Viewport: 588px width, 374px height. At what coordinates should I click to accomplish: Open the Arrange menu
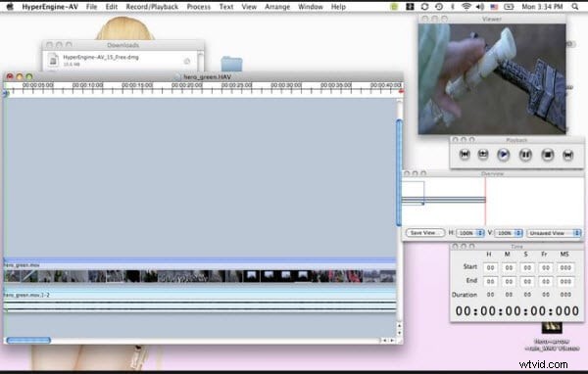pyautogui.click(x=277, y=7)
